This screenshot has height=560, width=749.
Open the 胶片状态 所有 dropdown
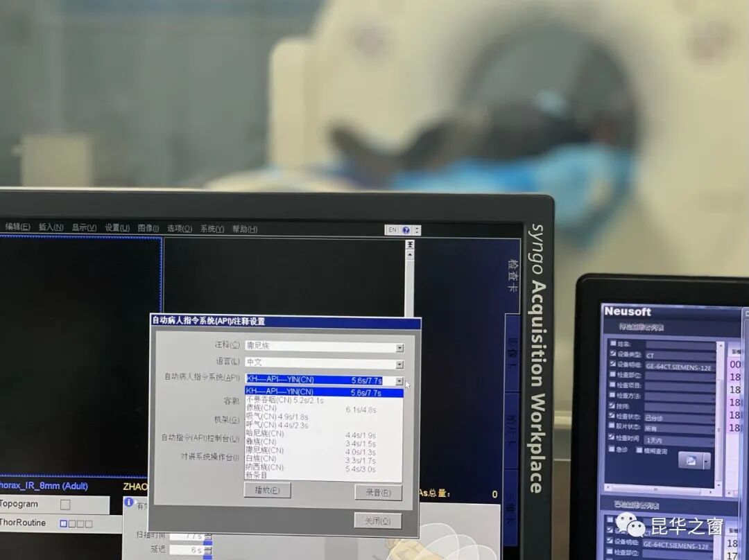[x=679, y=429]
